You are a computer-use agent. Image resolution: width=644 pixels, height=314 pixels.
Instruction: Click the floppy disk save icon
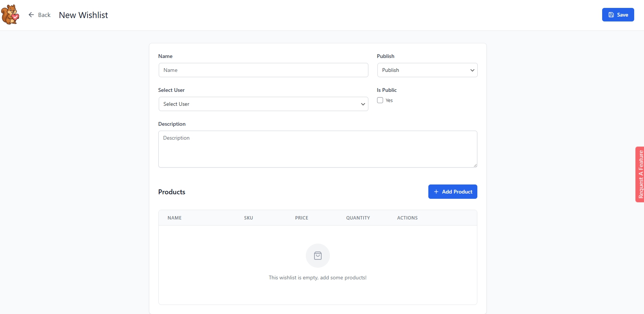(611, 15)
